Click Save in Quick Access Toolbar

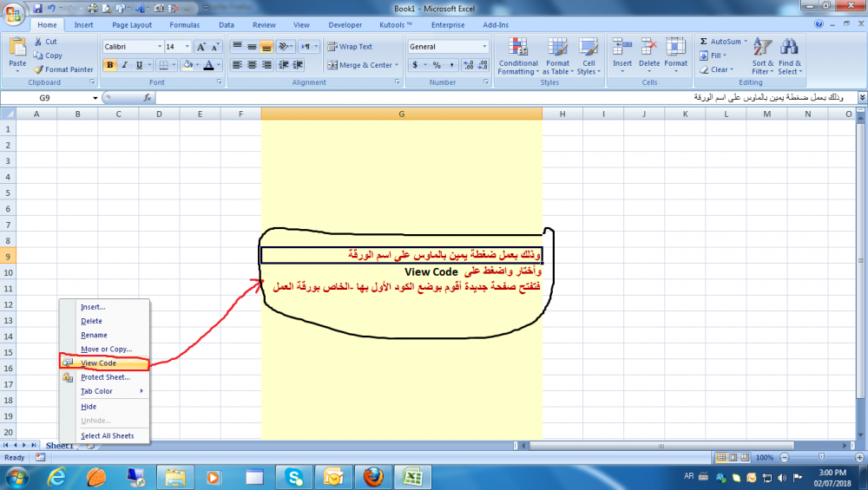point(37,9)
